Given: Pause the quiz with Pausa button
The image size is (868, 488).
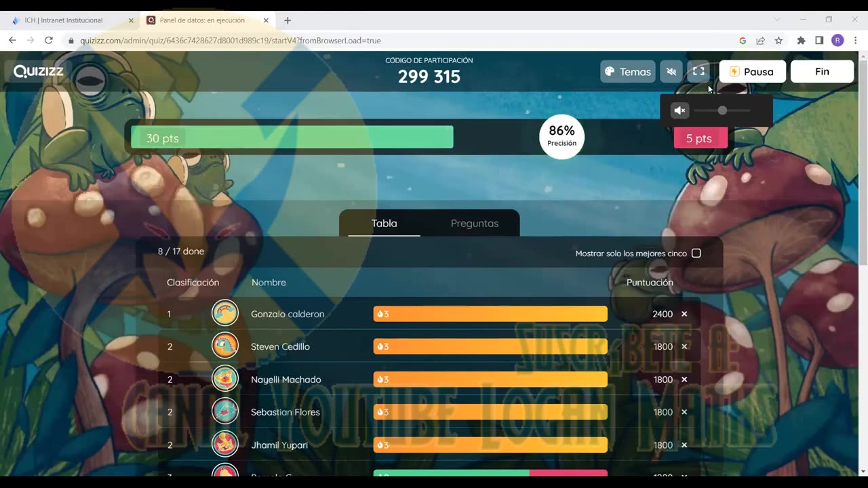Looking at the screenshot, I should point(752,71).
